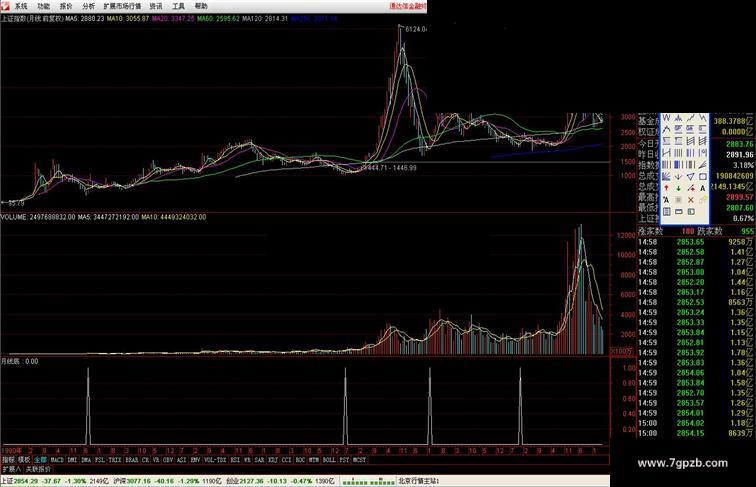Select the text annotation 'A' tool
The height and width of the screenshot is (487, 756).
coord(702,188)
